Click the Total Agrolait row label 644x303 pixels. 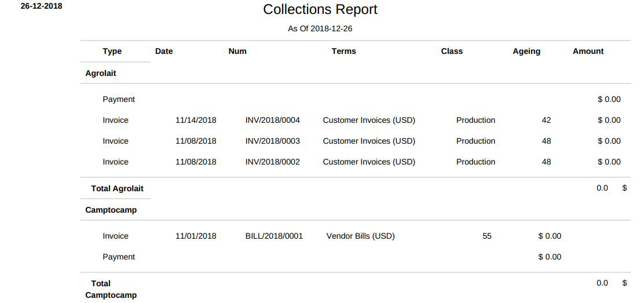pos(118,189)
